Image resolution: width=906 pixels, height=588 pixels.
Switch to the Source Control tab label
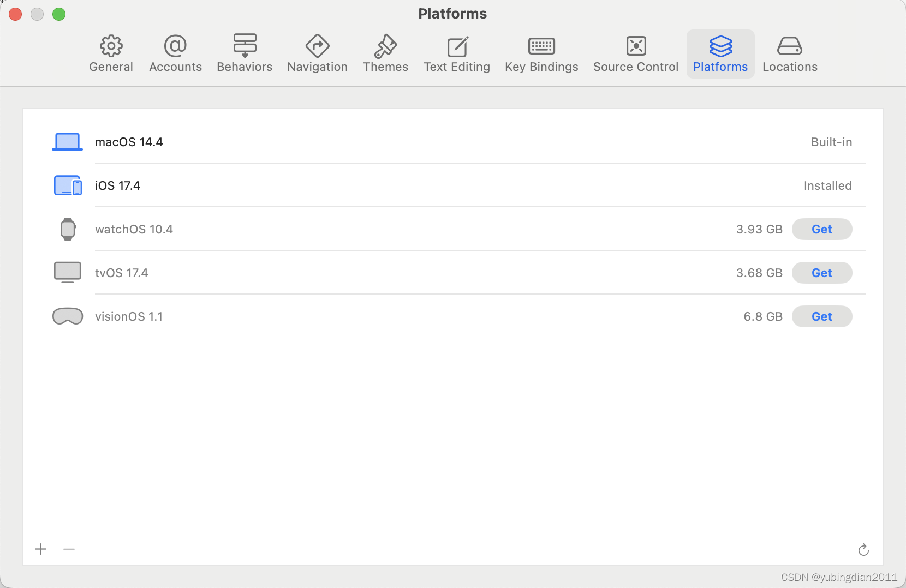636,67
